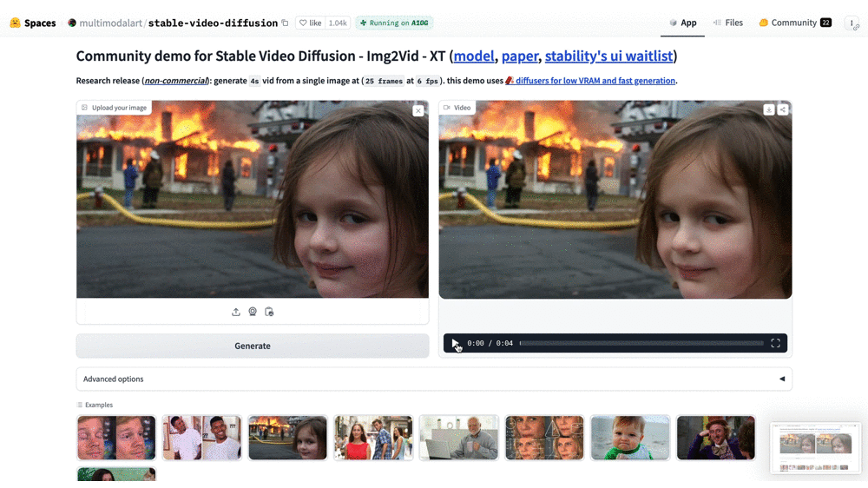Click the Generate button
Viewport: 868px width, 488px height.
click(253, 346)
